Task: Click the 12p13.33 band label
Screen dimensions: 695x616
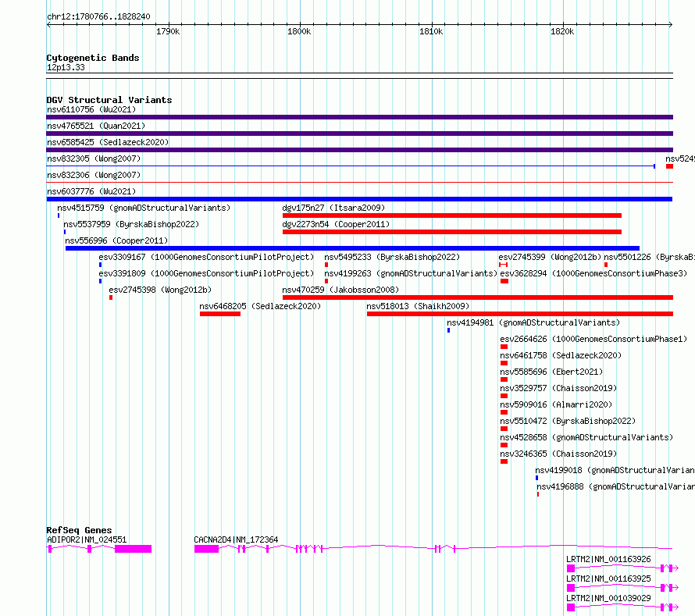Action: click(x=66, y=67)
